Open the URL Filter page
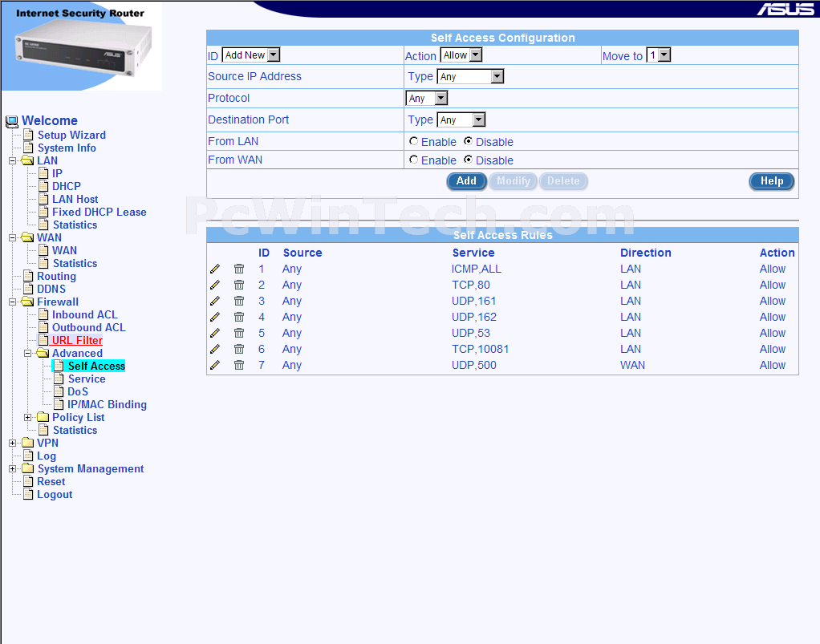 pos(77,340)
